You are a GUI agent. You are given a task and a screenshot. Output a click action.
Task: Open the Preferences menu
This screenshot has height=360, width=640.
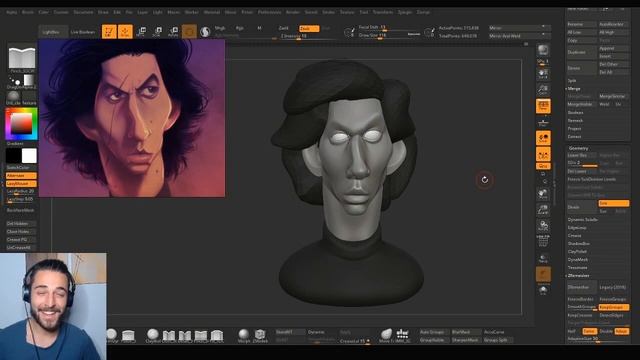click(269, 12)
